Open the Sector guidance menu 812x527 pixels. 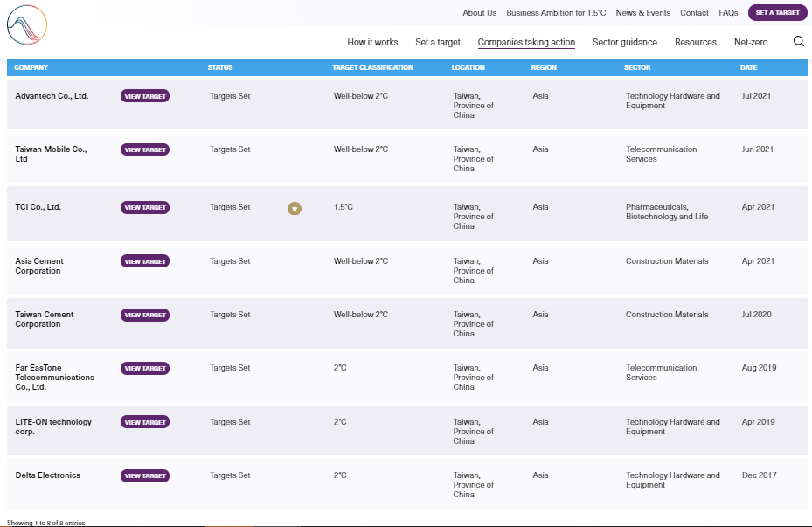click(x=625, y=43)
